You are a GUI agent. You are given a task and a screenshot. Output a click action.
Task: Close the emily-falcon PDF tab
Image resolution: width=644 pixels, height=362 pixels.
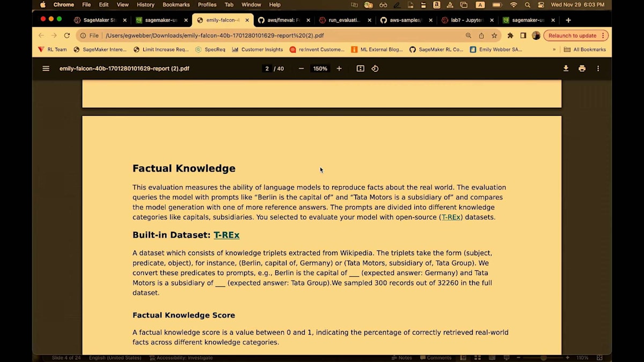(247, 20)
